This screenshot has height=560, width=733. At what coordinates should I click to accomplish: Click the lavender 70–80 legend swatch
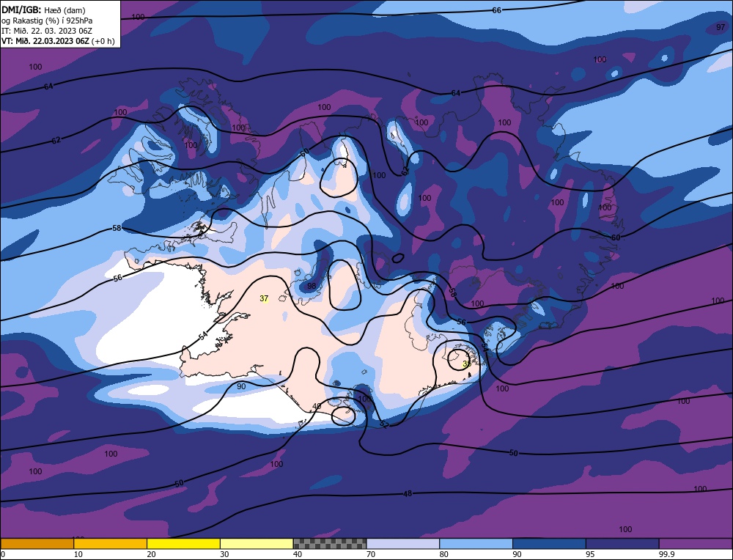[403, 543]
